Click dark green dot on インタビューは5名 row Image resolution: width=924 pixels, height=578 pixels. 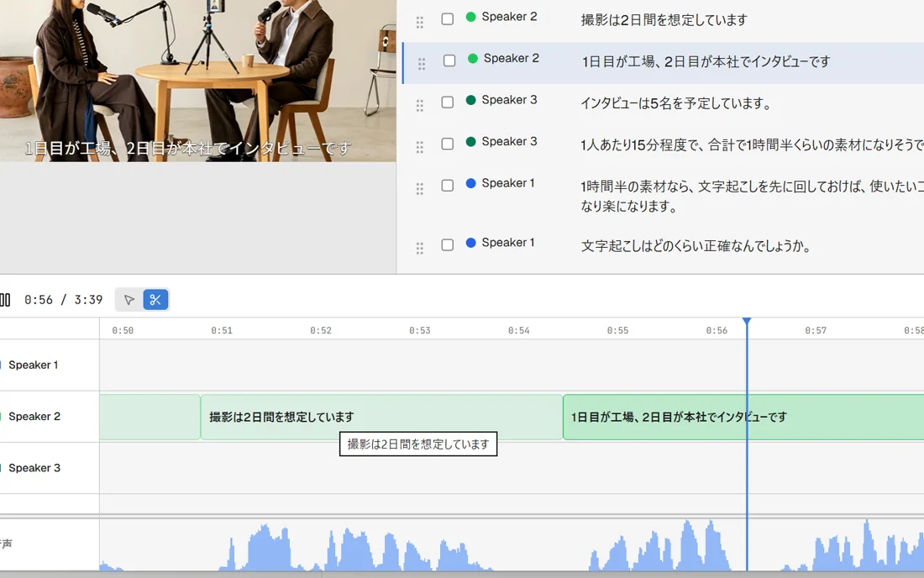tap(471, 100)
